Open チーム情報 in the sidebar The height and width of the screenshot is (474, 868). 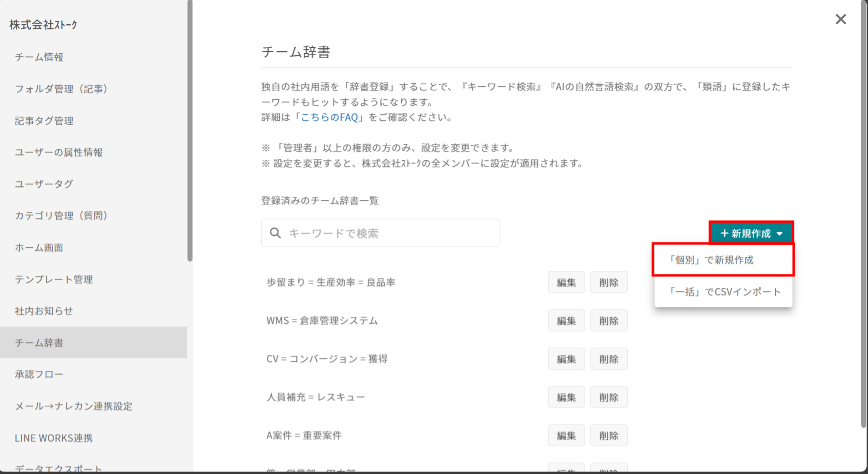[x=39, y=57]
